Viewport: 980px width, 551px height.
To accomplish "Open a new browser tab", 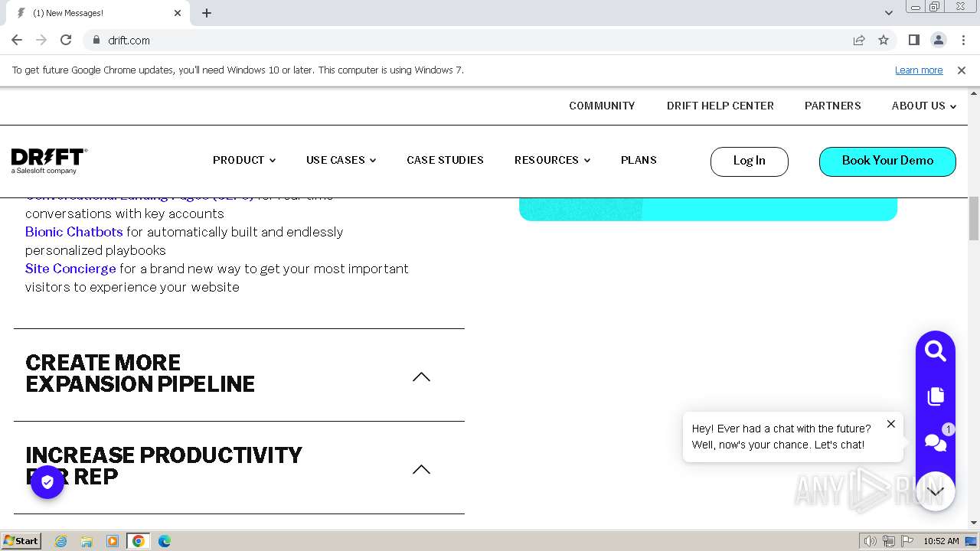I will pos(207,13).
